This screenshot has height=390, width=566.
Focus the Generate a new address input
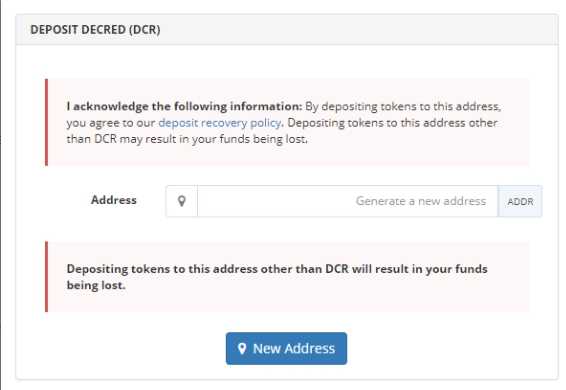348,201
